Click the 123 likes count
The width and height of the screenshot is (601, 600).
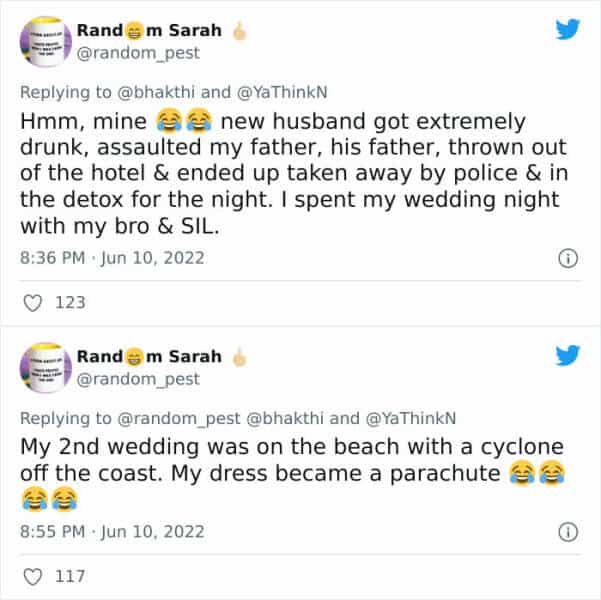69,302
